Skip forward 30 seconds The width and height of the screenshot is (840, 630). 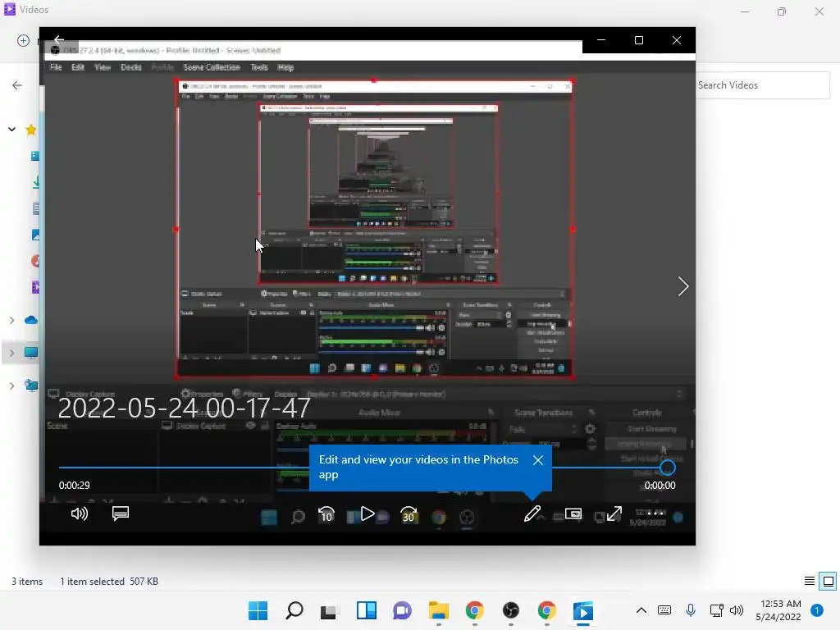409,514
